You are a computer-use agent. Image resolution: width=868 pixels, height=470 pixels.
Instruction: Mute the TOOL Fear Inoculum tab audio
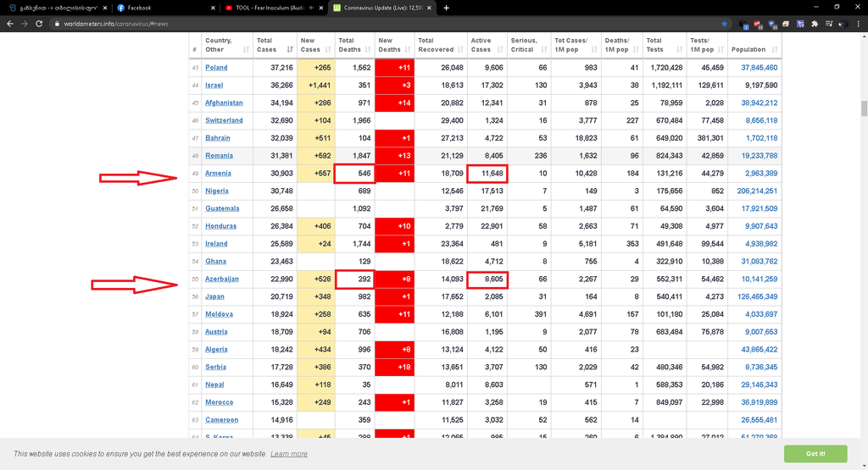pos(313,8)
